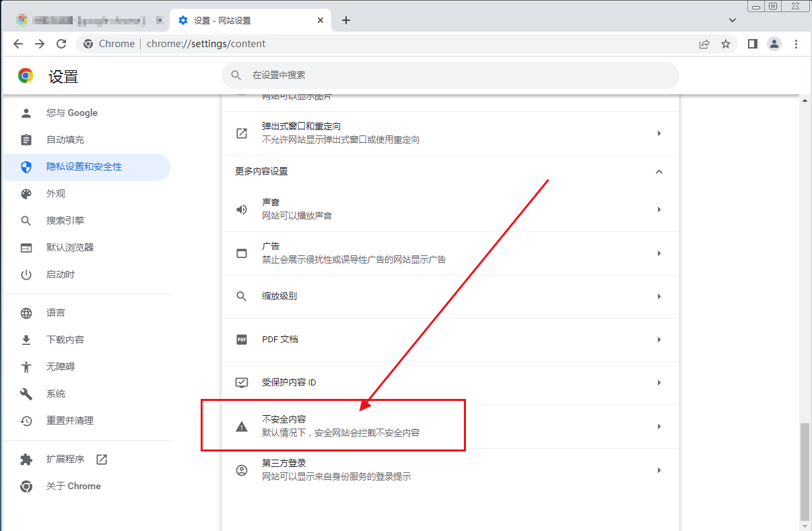The height and width of the screenshot is (531, 812).
Task: Click the 在设置中搜索 search box
Action: (450, 75)
